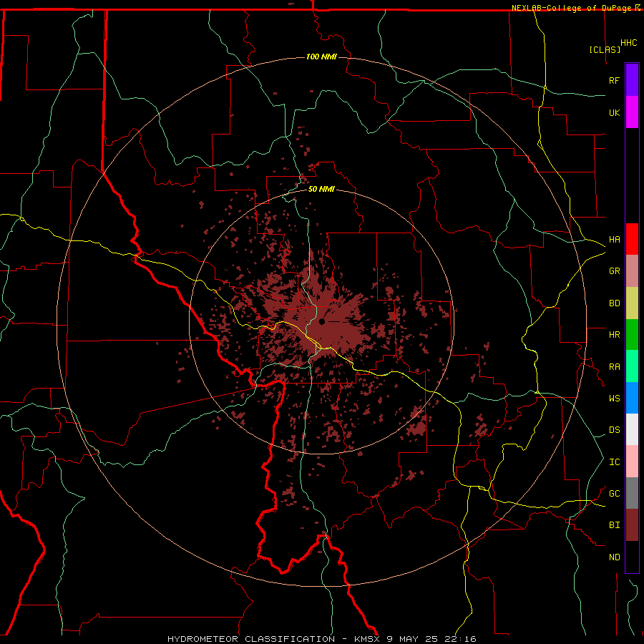This screenshot has height=644, width=644.
Task: Click the Hydrometeor Classification KMSX title caption
Action: [x=321, y=639]
